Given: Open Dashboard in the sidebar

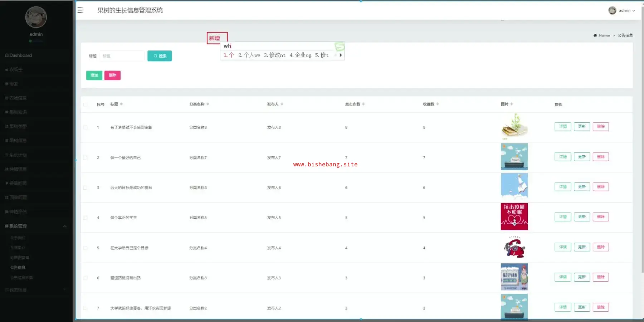Looking at the screenshot, I should (20, 55).
